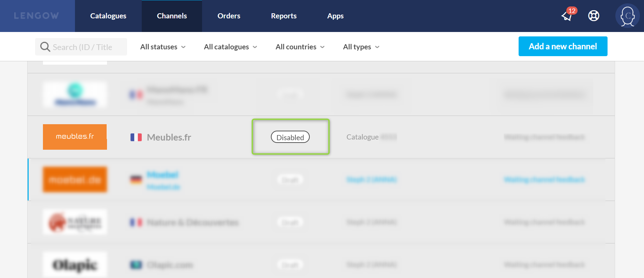This screenshot has width=644, height=278.
Task: Expand the All statuses filter
Action: [x=163, y=47]
